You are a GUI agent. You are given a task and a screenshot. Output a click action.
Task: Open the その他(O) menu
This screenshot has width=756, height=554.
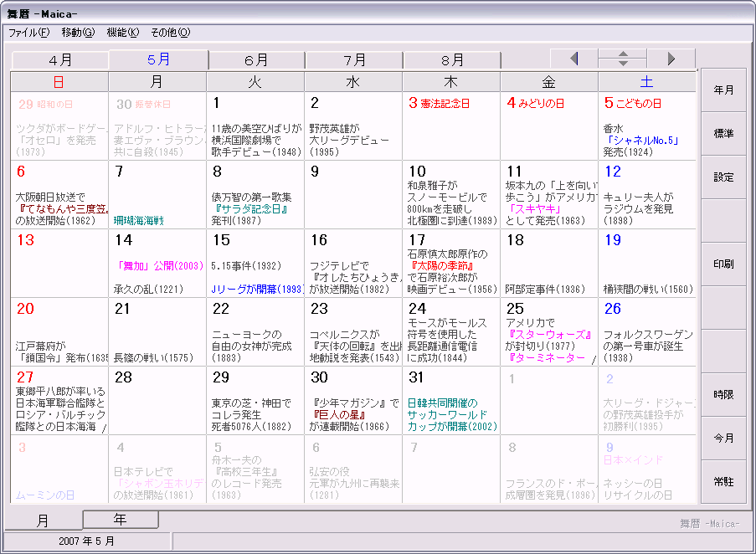171,33
